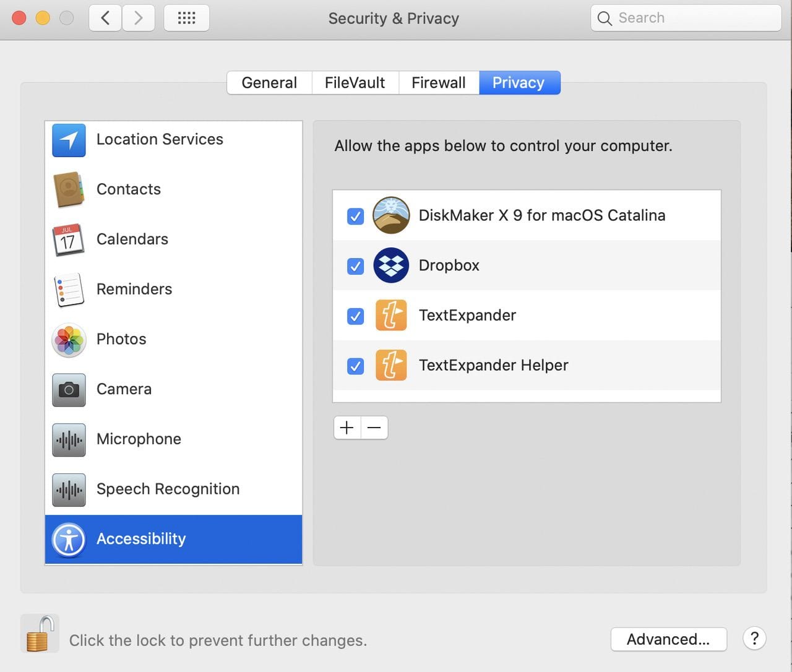Add an app with the plus button
Viewport: 792px width, 672px height.
(347, 428)
